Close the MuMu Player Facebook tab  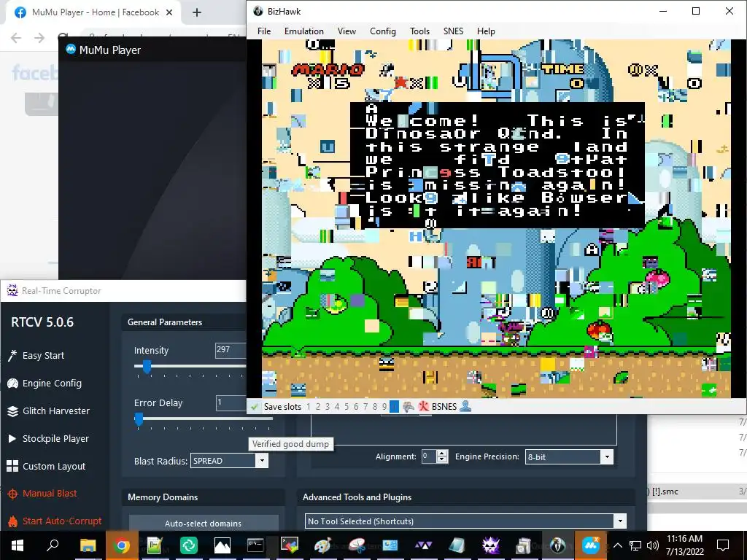click(x=169, y=12)
